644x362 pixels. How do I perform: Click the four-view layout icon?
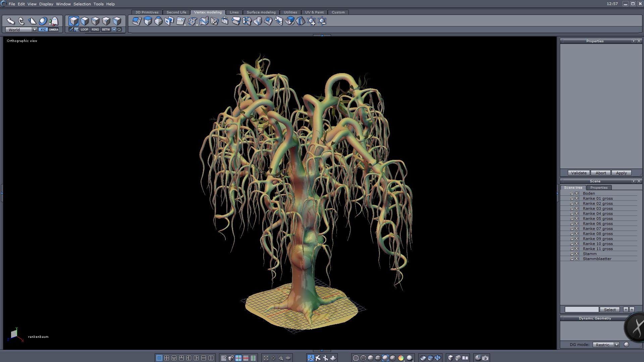pos(167,358)
